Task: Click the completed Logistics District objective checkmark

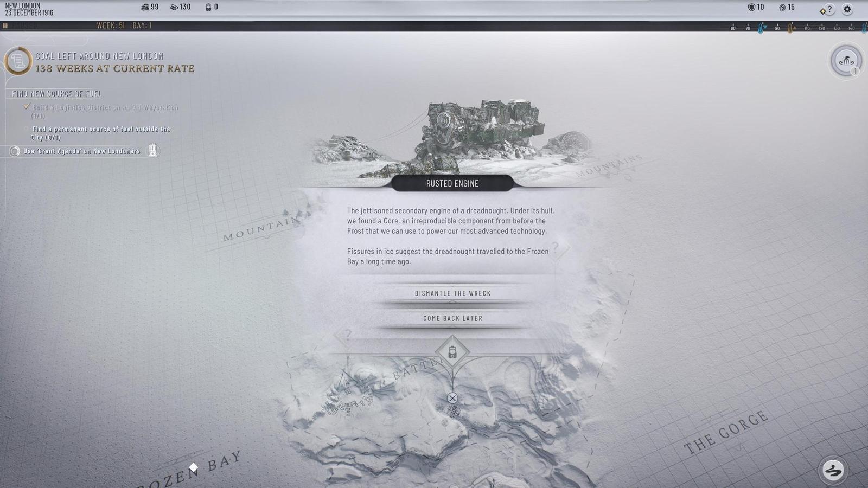Action: (27, 107)
